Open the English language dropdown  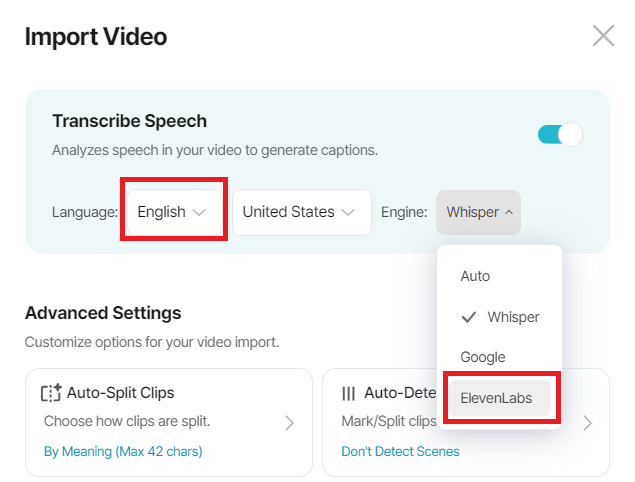174,212
